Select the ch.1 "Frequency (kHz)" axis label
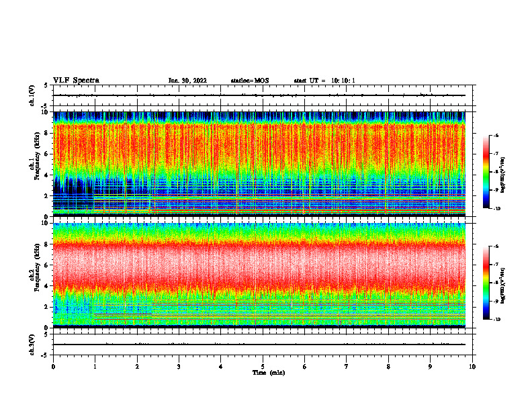The width and height of the screenshot is (532, 411). (x=37, y=156)
